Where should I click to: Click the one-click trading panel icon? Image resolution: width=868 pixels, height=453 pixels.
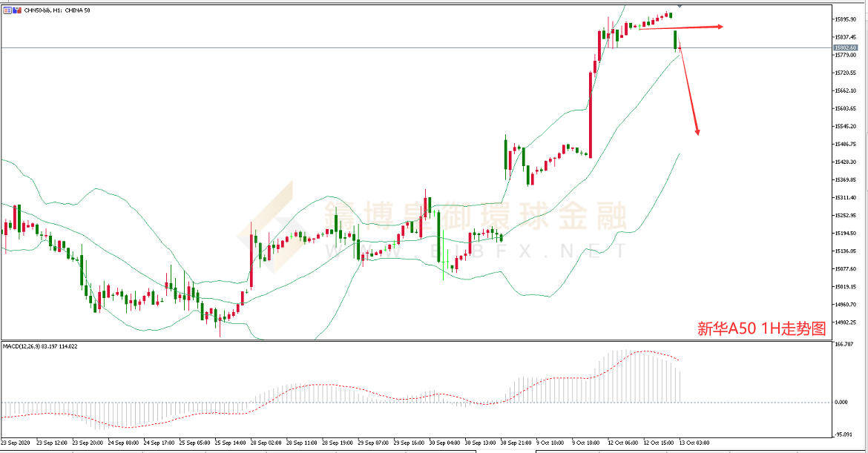tap(7, 10)
